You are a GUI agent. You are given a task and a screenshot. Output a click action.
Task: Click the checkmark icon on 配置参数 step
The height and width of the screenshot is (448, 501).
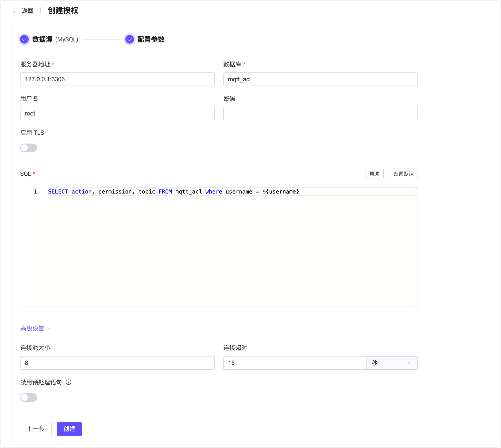(x=129, y=39)
